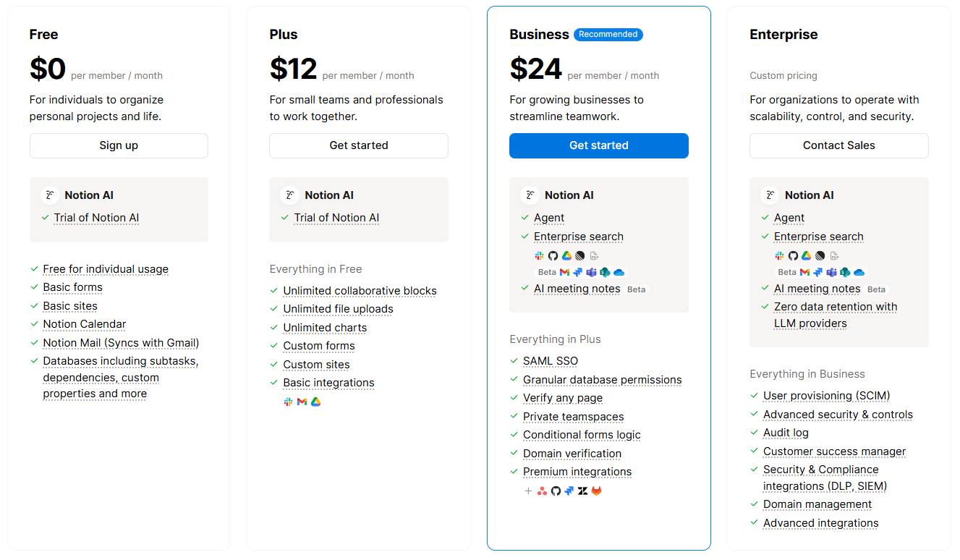Select the Zendesk icon under Premium integrations
Image resolution: width=960 pixels, height=560 pixels.
582,491
